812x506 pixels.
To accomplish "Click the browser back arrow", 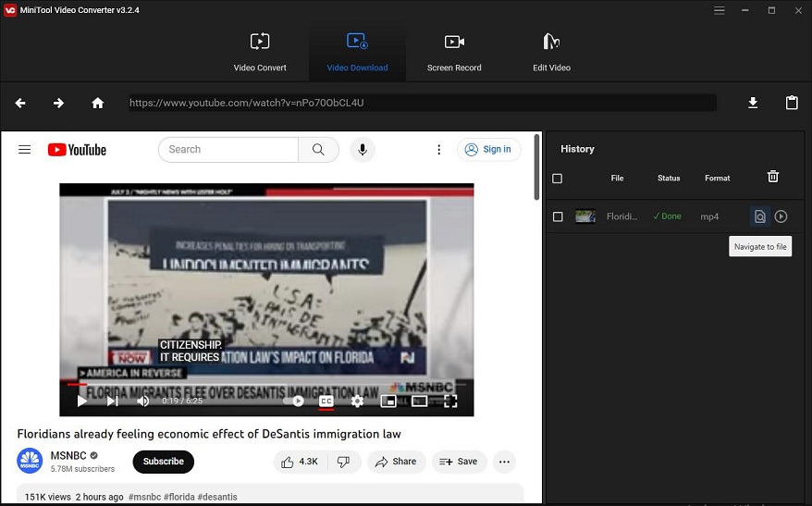I will [x=20, y=103].
